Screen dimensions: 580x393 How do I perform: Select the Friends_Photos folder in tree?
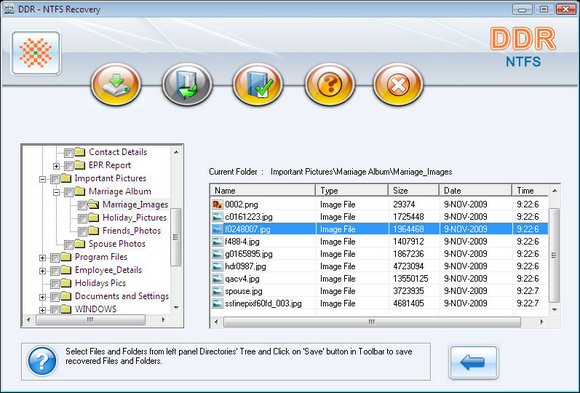(131, 231)
